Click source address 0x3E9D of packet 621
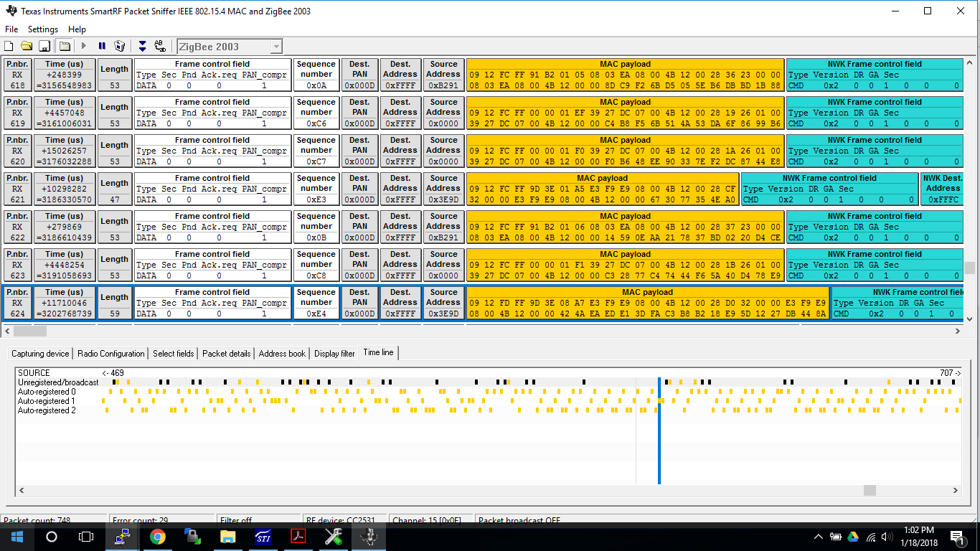This screenshot has width=980, height=551. coord(443,199)
